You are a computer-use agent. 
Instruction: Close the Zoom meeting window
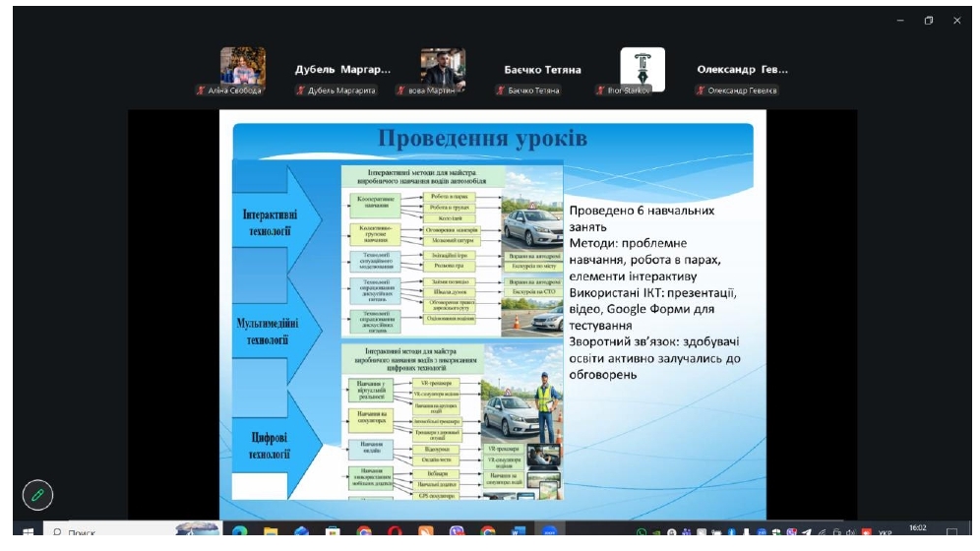coord(956,21)
